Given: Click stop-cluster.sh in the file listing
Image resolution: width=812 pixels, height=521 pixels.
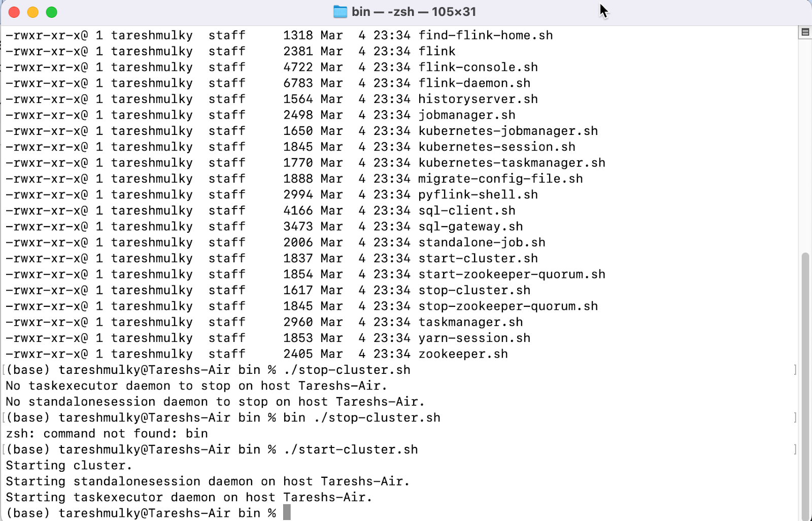Looking at the screenshot, I should [475, 290].
